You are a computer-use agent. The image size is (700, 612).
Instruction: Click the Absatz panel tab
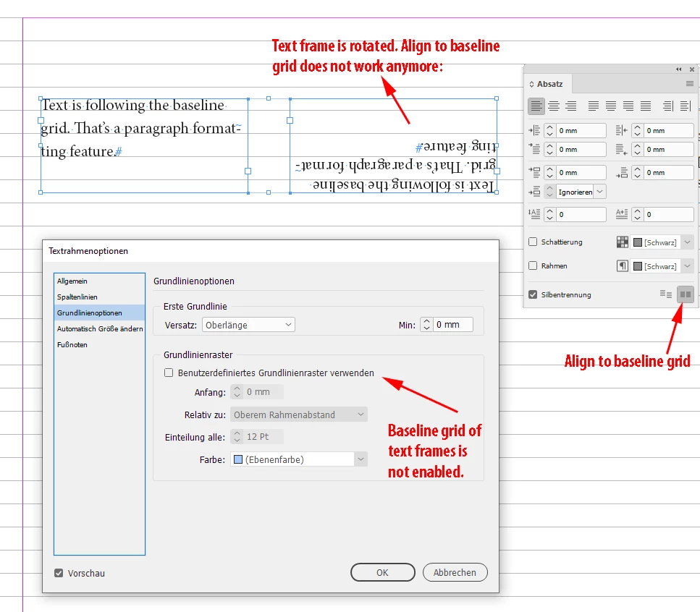(549, 84)
